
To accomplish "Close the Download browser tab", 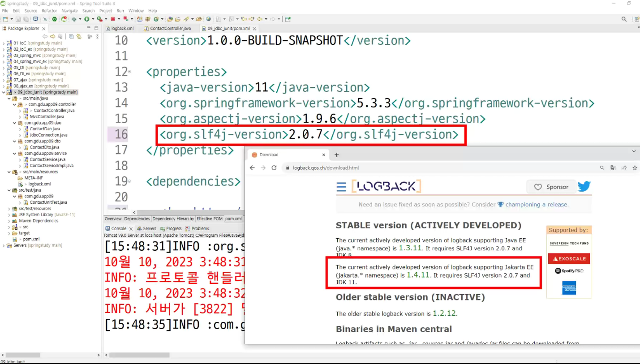I will 324,154.
